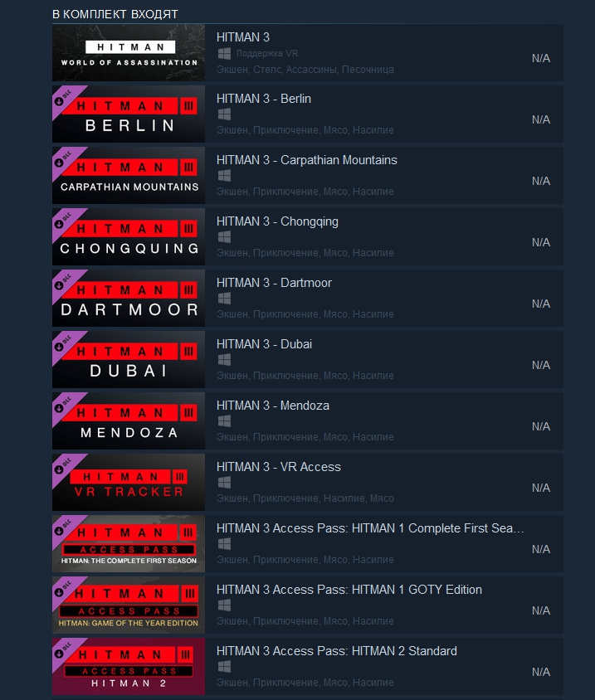Click the DLC badge on HITMAN 2 Access Pass thumbnail
595x700 pixels.
(64, 650)
